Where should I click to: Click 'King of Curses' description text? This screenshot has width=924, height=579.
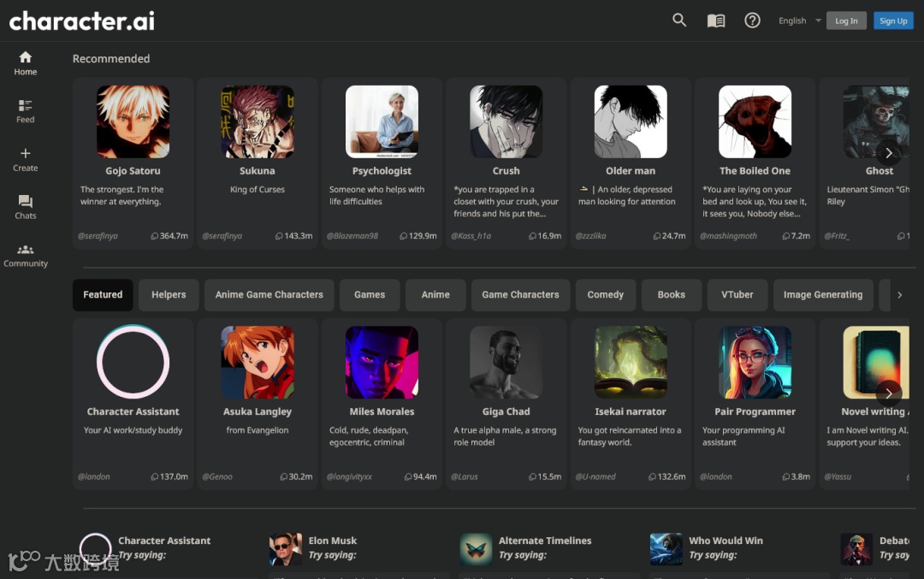point(258,190)
